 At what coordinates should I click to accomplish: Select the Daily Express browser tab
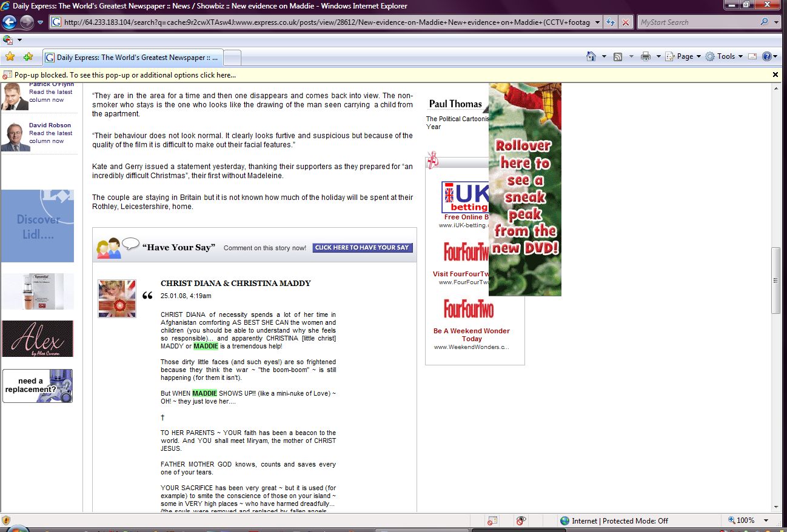coord(133,58)
